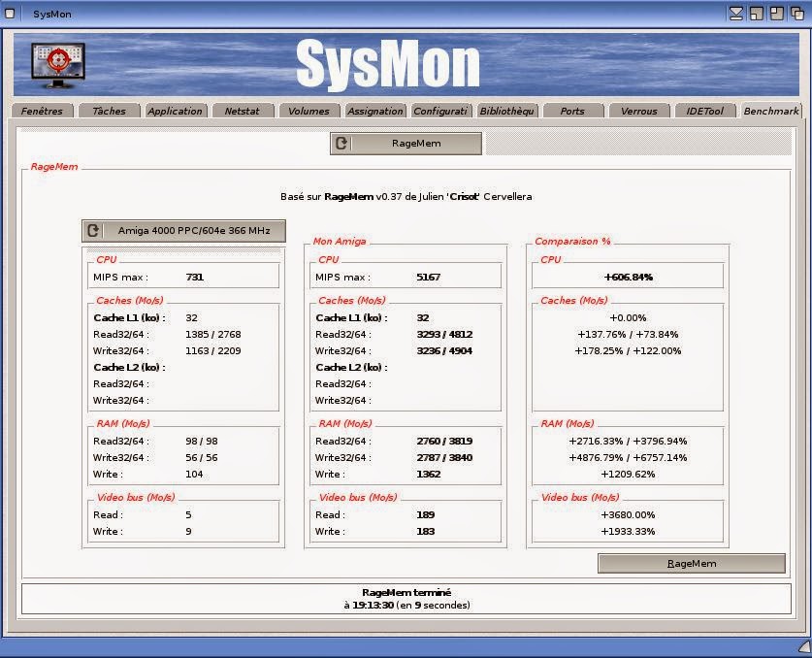Viewport: 812px width, 658px height.
Task: Click Mon Amiga cache write 3236 / 4904
Action: pyautogui.click(x=444, y=350)
